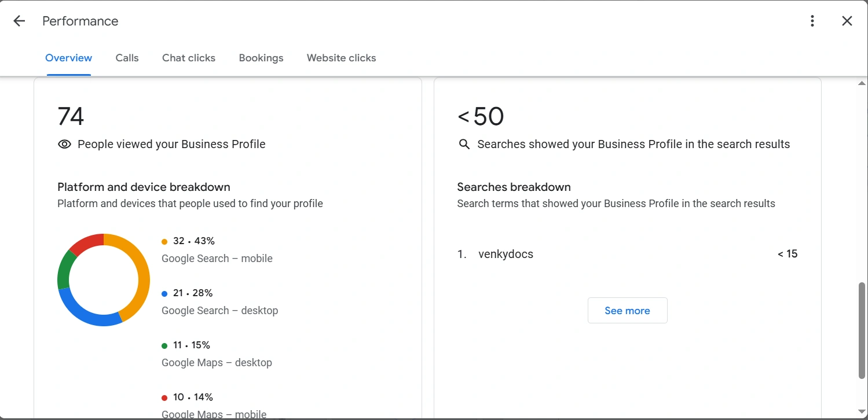The height and width of the screenshot is (420, 868).
Task: Click the orange donut chart segment
Action: tap(141, 271)
